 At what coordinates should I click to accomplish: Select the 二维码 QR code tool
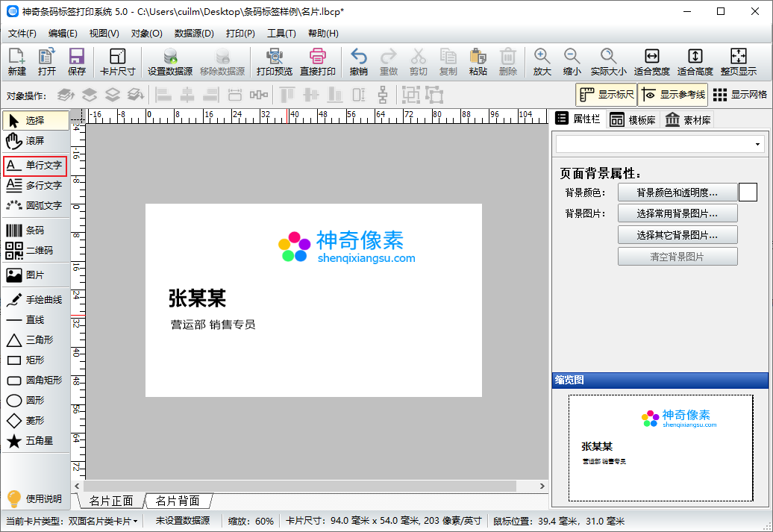coord(34,251)
